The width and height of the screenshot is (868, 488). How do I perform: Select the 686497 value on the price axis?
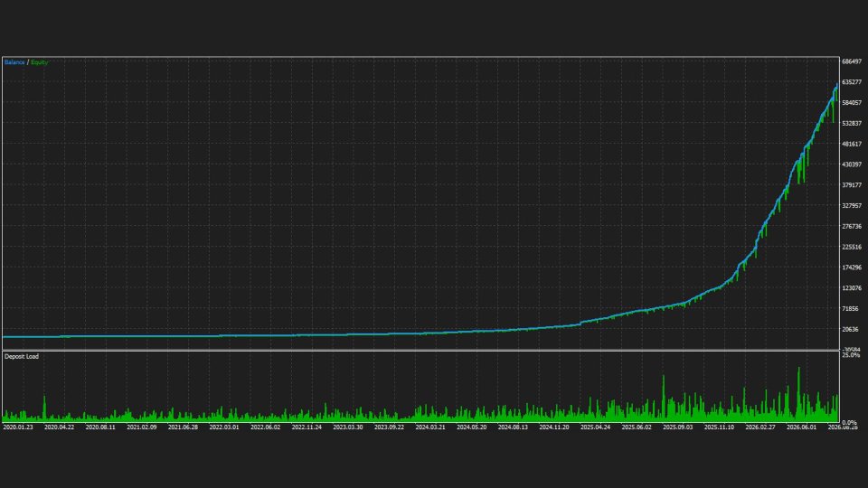pos(852,61)
